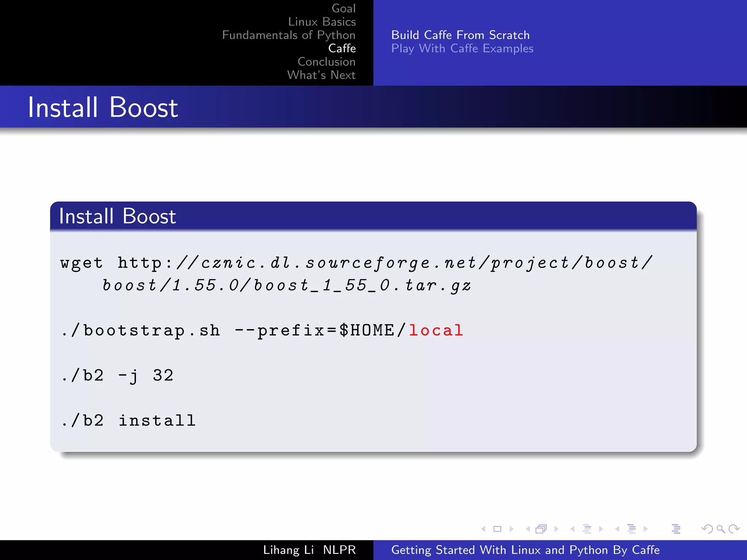Image resolution: width=747 pixels, height=560 pixels.
Task: Click the magnifier search icon
Action: pos(721,529)
